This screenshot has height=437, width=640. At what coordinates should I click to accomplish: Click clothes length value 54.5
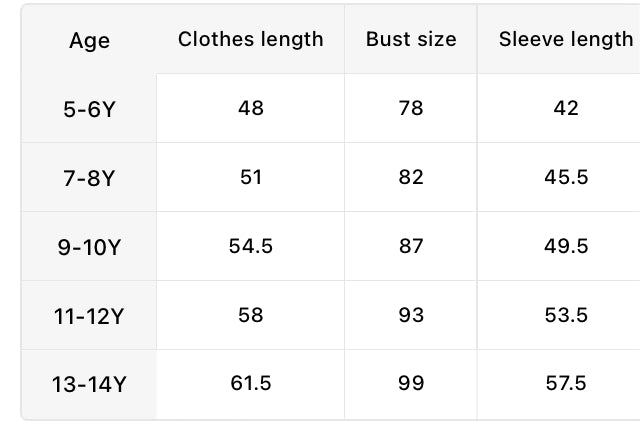(x=250, y=246)
